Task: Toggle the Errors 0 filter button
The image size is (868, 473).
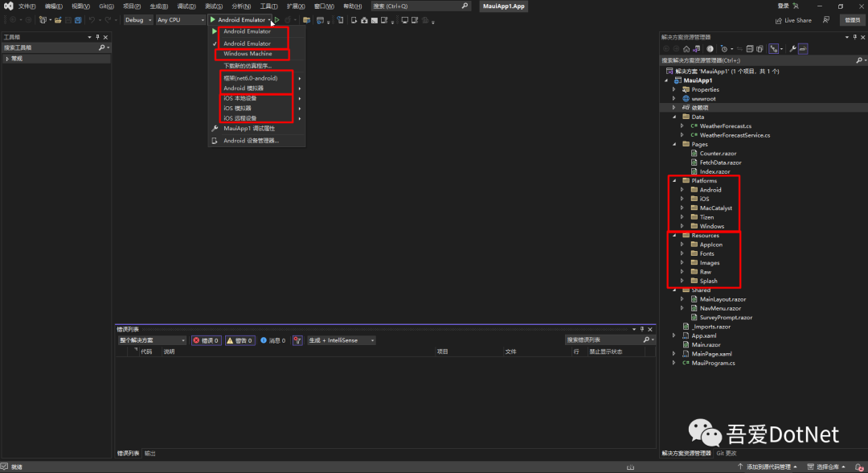Action: tap(206, 340)
